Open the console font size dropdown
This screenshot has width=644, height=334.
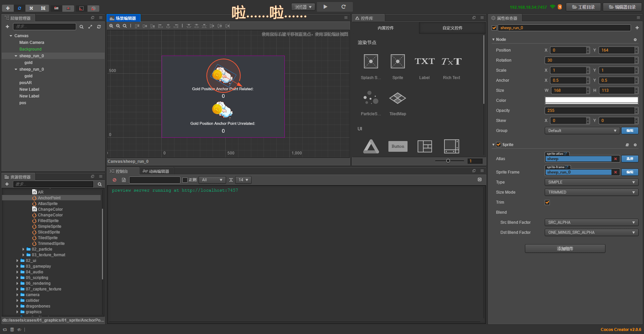click(x=243, y=180)
